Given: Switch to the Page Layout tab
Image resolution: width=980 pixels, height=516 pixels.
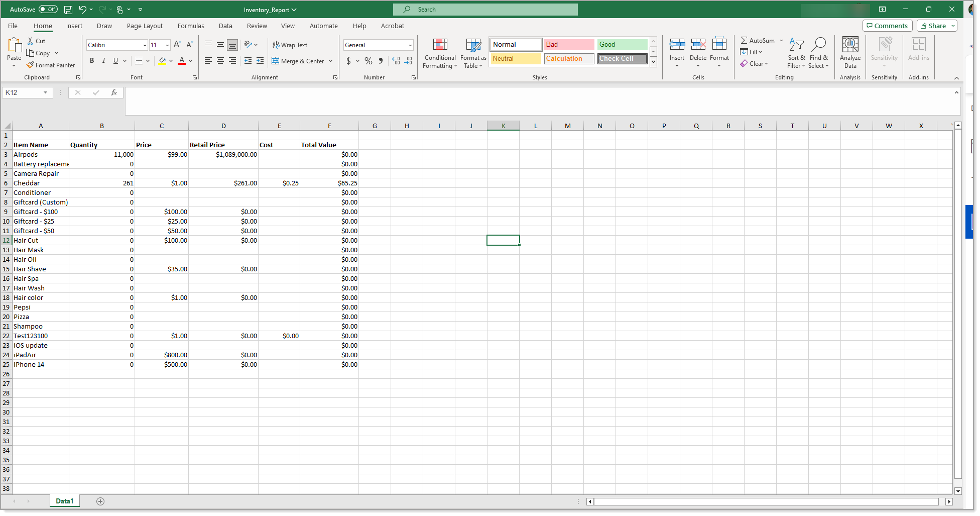Looking at the screenshot, I should pyautogui.click(x=145, y=26).
